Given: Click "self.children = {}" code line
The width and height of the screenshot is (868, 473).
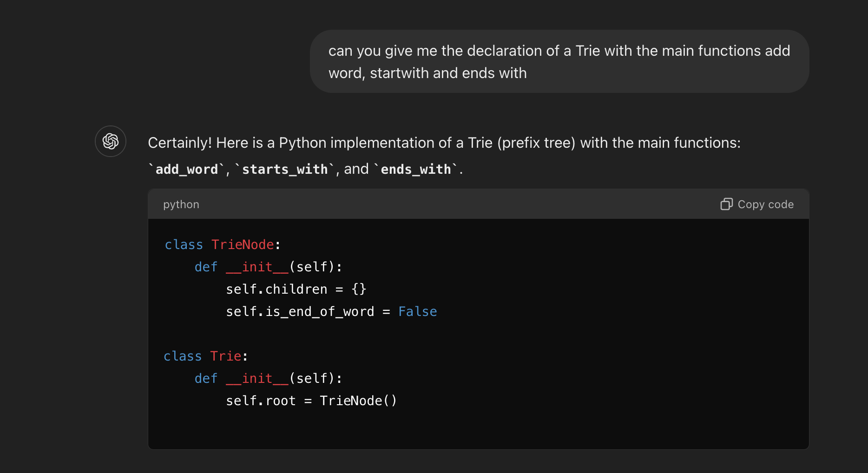Looking at the screenshot, I should 296,289.
